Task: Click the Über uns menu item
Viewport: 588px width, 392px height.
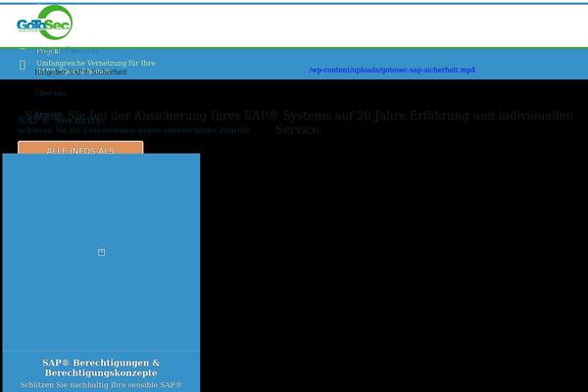Action: click(51, 93)
